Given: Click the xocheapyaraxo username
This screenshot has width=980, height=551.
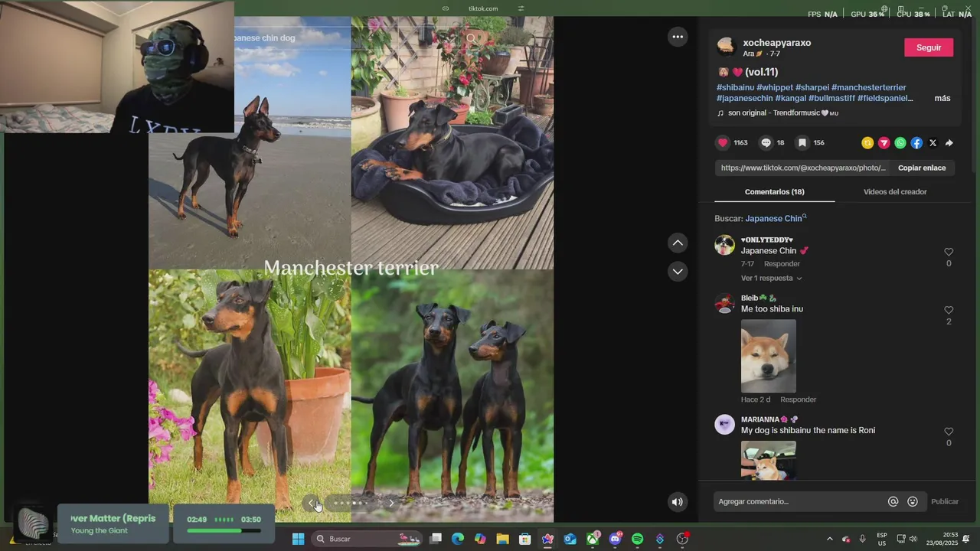Looking at the screenshot, I should pos(776,43).
